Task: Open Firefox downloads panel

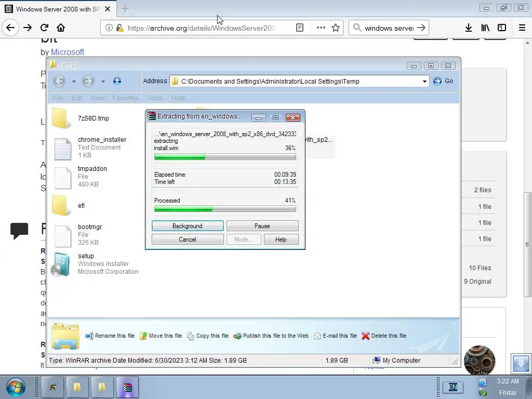Action: [469, 28]
